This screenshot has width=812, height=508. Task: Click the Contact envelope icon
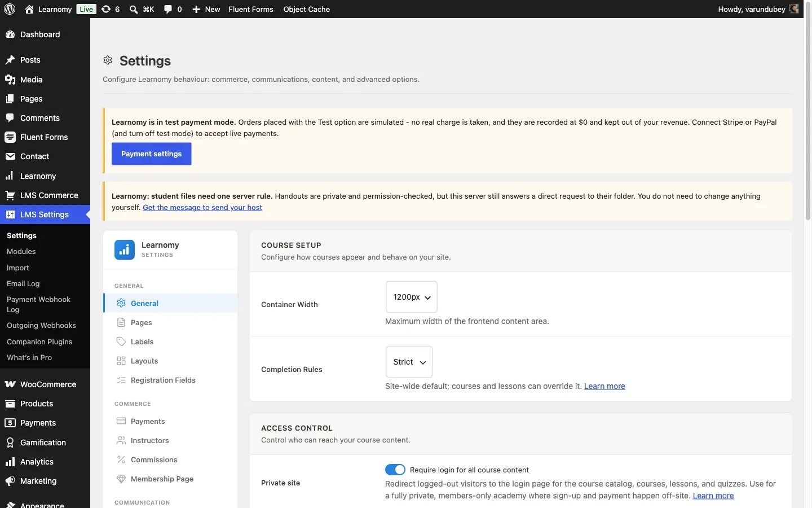tap(10, 156)
